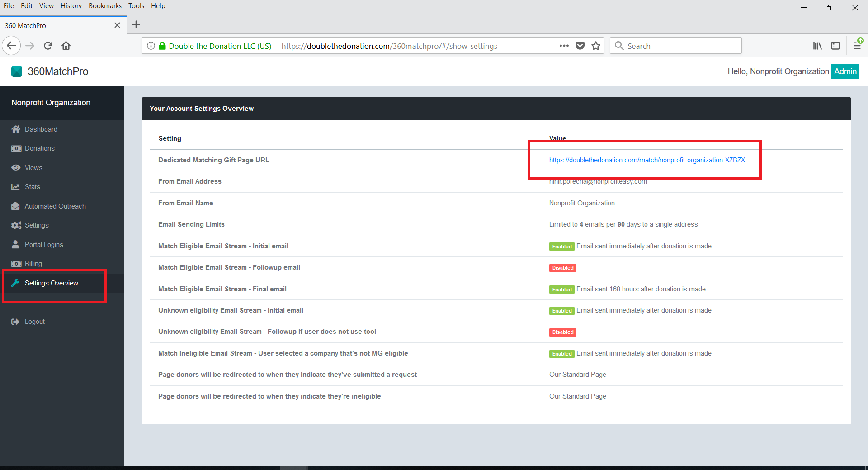Screen dimensions: 868x470
Task: Open the View menu
Action: [47, 6]
